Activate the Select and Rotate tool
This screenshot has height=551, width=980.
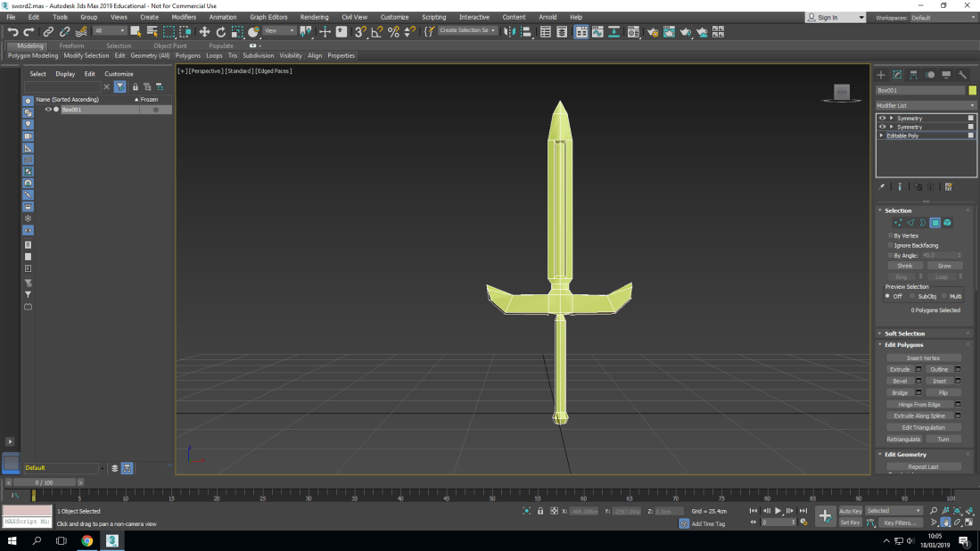coord(221,31)
